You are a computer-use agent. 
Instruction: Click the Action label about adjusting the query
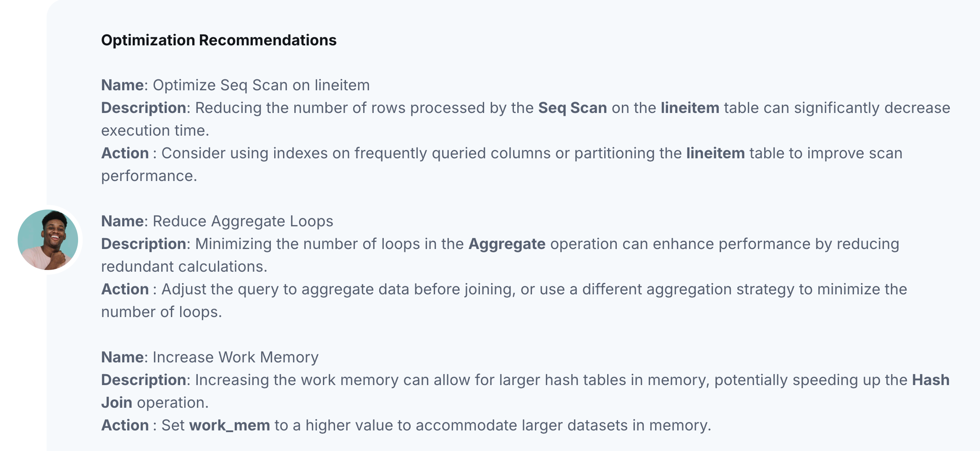125,289
